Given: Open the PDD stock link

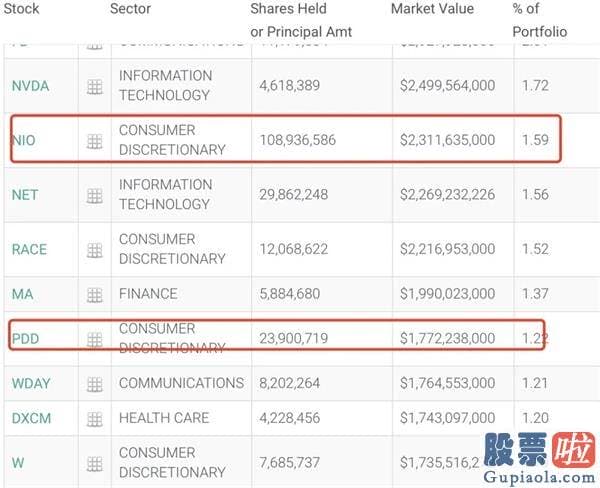Looking at the screenshot, I should (26, 339).
